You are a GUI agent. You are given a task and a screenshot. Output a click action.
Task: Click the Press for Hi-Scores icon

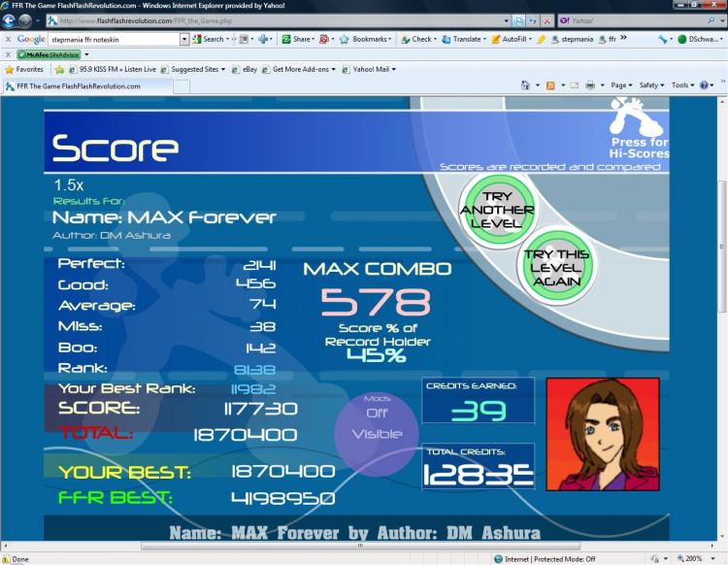click(x=639, y=128)
